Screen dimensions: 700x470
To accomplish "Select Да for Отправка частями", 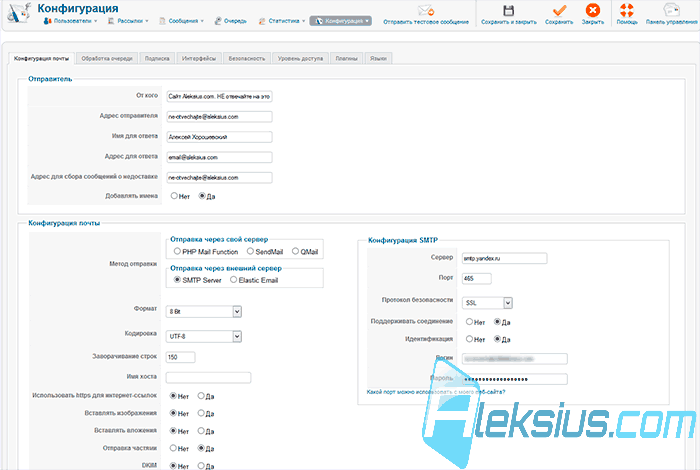I will pos(201,448).
